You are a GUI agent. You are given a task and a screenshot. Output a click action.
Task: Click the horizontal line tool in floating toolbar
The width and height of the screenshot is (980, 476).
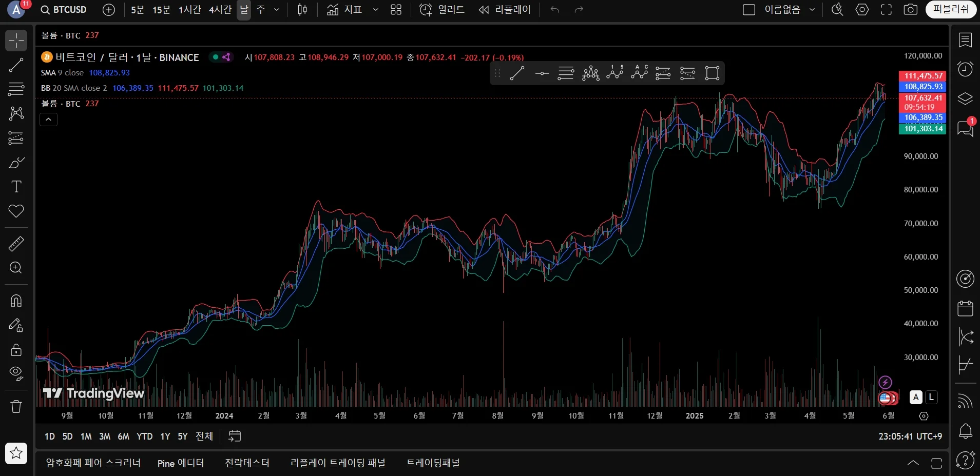[542, 73]
